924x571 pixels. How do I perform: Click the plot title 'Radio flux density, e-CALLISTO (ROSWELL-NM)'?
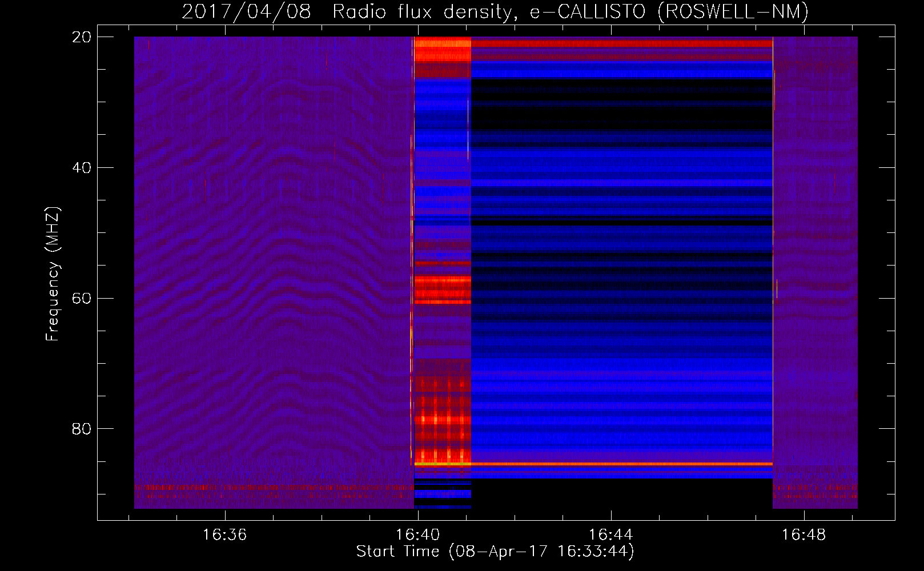pos(570,12)
